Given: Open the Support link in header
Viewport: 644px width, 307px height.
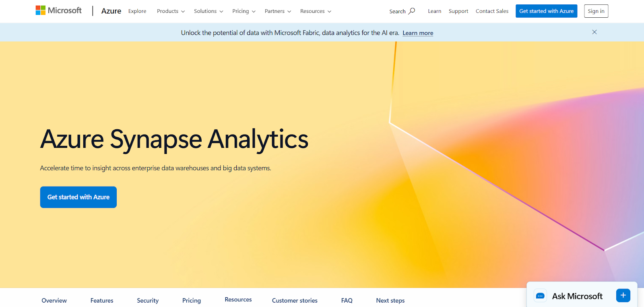Looking at the screenshot, I should 458,11.
